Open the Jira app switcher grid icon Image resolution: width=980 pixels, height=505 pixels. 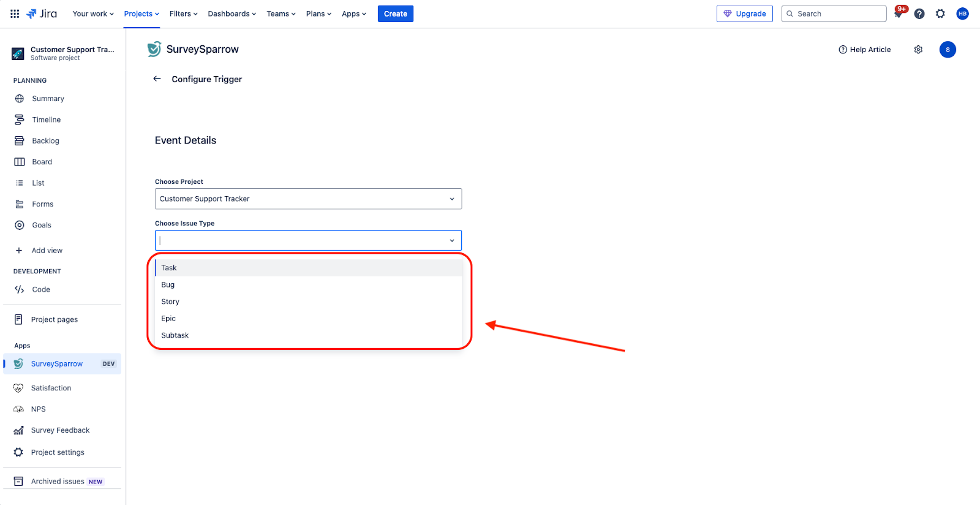[15, 13]
